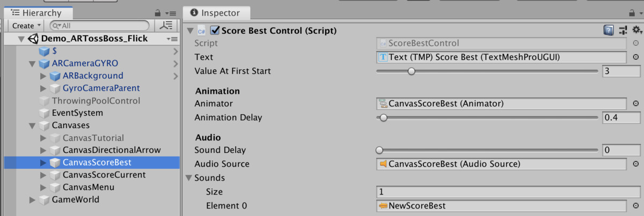Screen dimensions: 644x216
Task: Click the Value At First Start number field
Action: [x=621, y=71]
